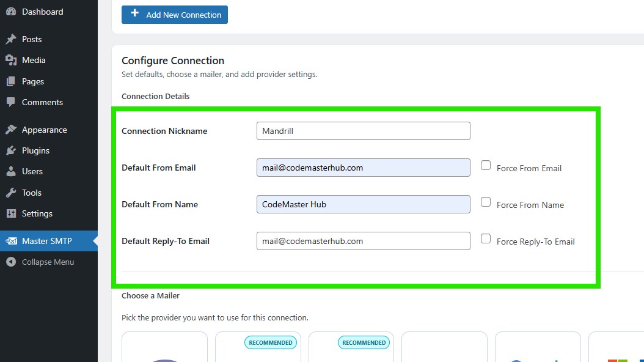Image resolution: width=644 pixels, height=362 pixels.
Task: Click the Posts pushpin icon
Action: [x=11, y=39]
